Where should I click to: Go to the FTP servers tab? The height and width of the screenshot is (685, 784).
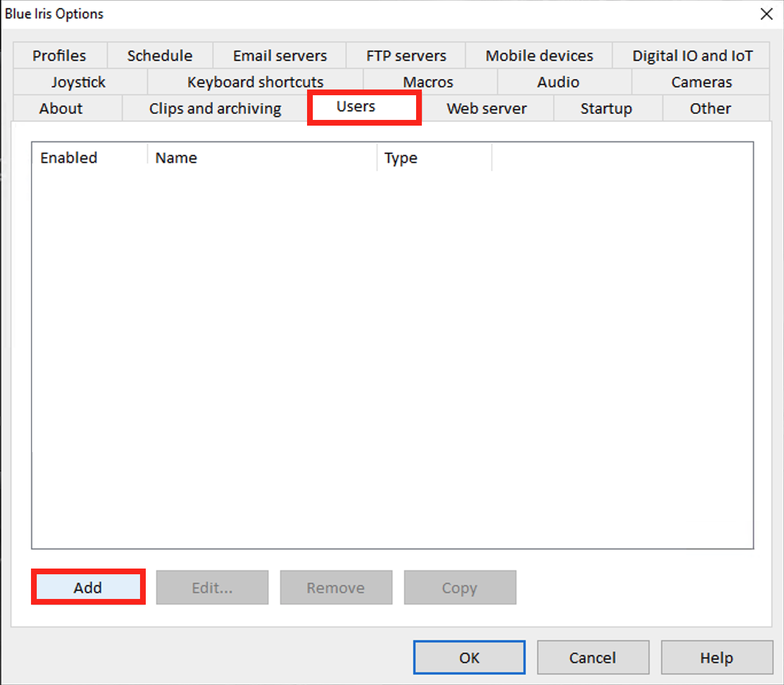(406, 56)
